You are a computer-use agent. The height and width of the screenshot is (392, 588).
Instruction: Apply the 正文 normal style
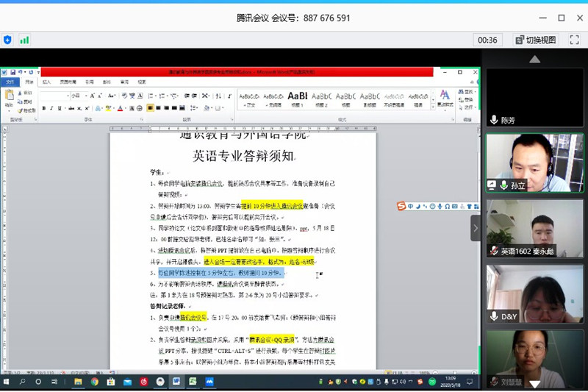(249, 100)
